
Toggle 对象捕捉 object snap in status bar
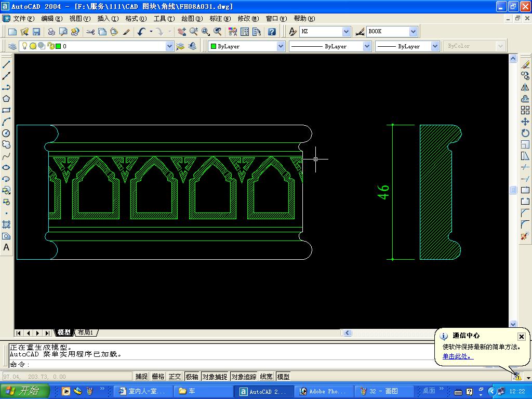coord(215,377)
